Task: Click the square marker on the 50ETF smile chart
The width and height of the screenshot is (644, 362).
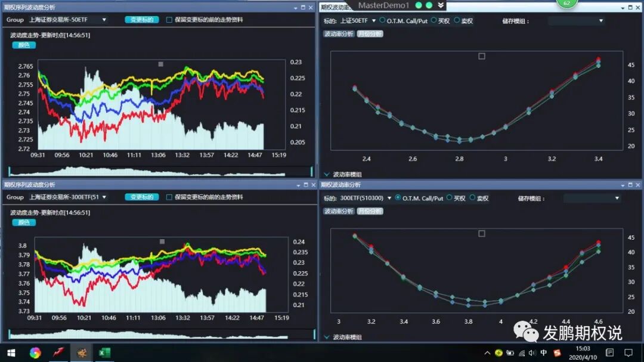Action: click(x=482, y=56)
